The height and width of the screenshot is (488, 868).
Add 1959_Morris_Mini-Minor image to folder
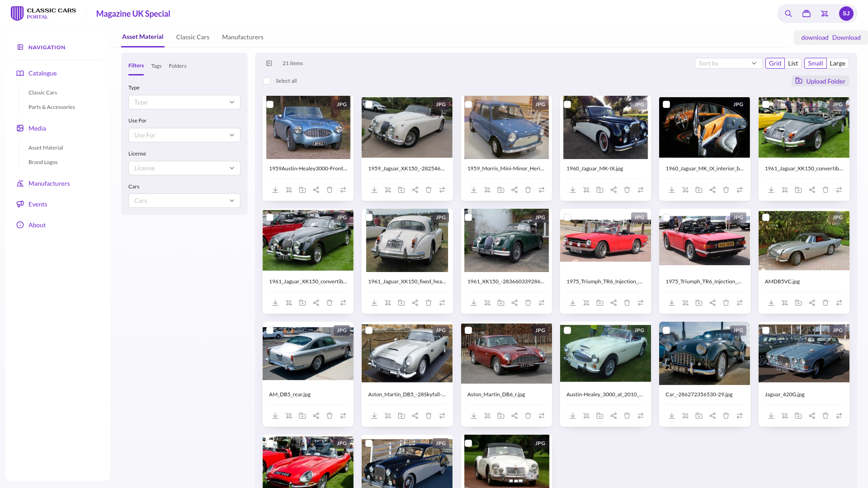[501, 190]
